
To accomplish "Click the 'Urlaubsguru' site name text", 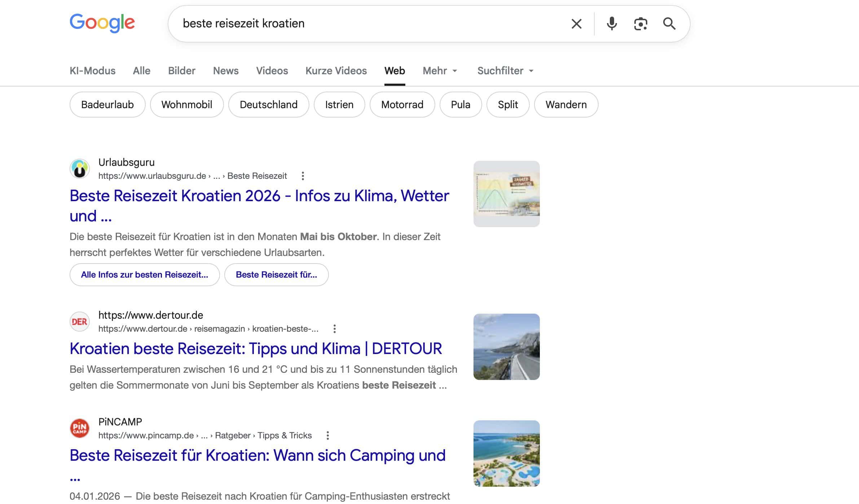I will click(126, 162).
